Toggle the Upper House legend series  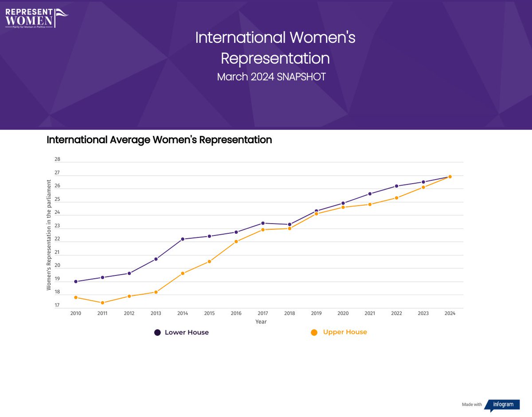coord(339,332)
